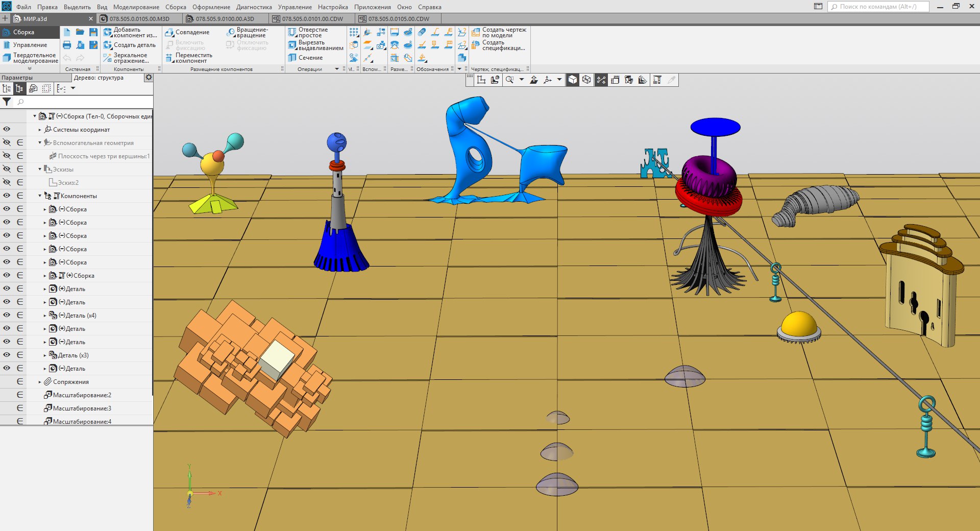Click Добавить компонент из... button
980x531 pixels.
(130, 32)
